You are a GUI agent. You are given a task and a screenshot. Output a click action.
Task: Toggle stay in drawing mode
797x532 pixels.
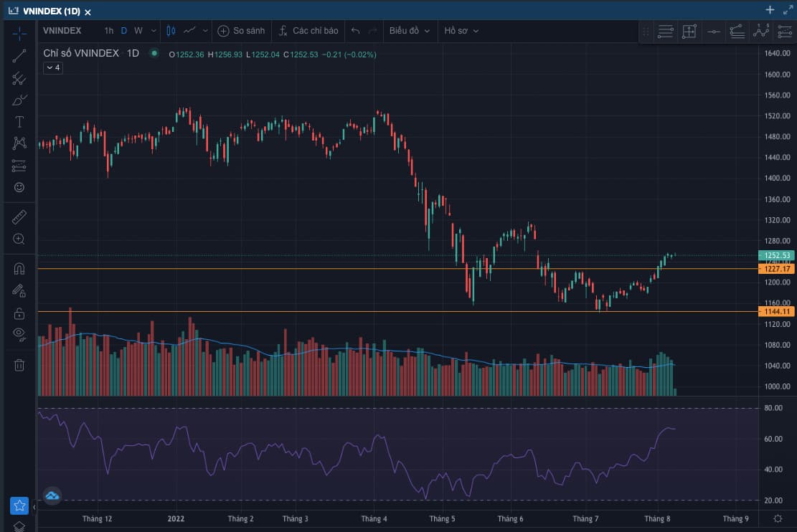(x=19, y=290)
